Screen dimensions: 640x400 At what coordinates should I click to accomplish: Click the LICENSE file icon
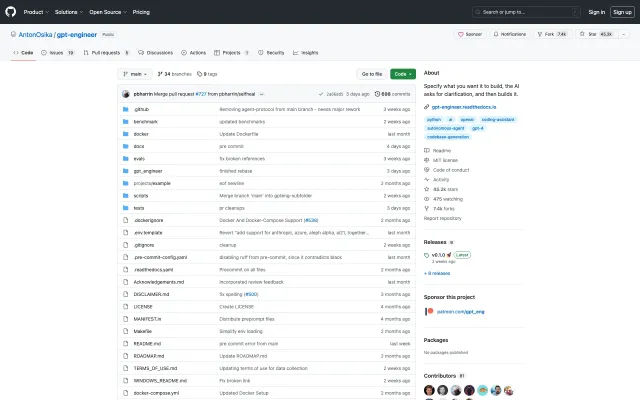pos(126,307)
